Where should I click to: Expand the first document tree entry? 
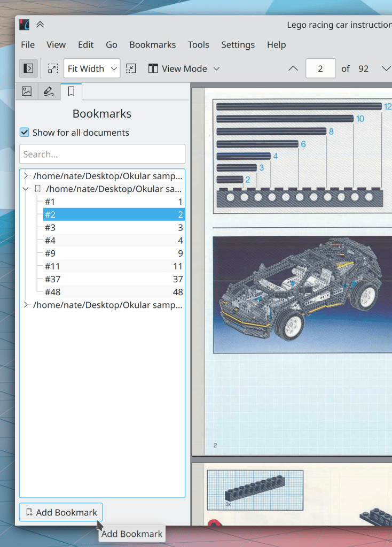tap(26, 176)
